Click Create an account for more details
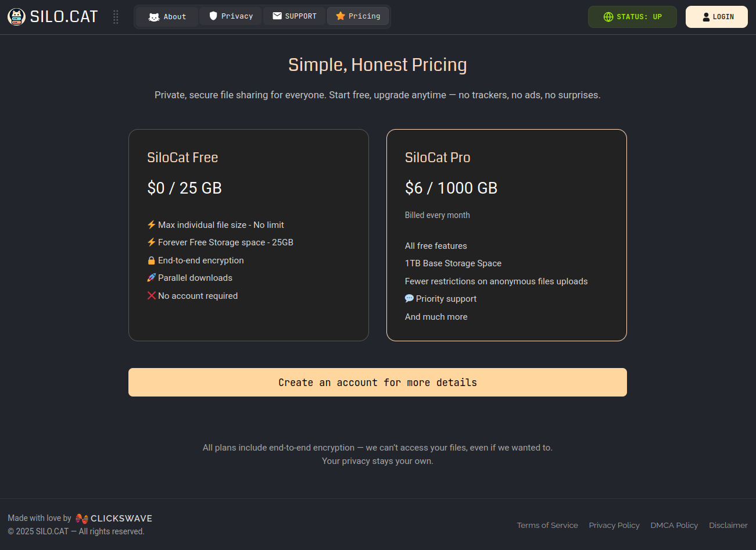 coord(378,383)
